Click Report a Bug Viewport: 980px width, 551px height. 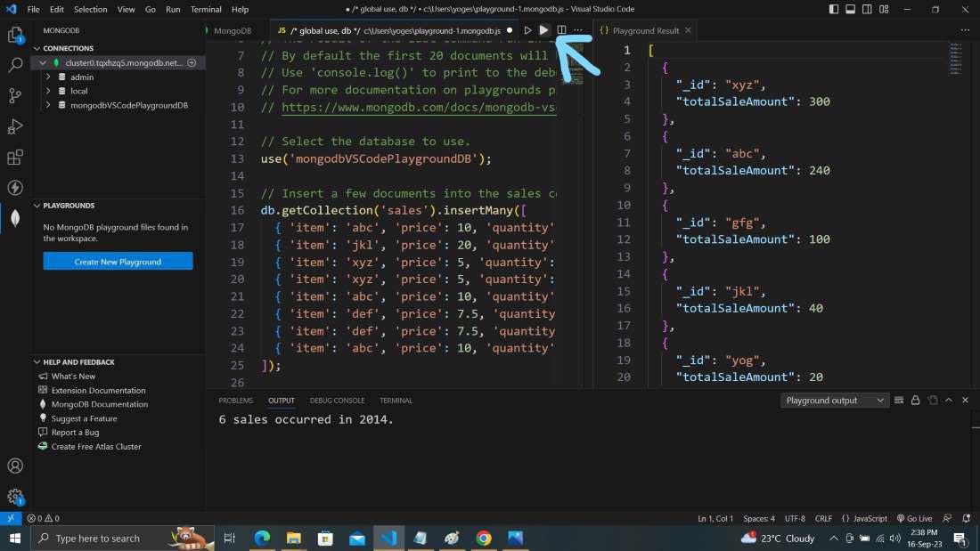click(75, 432)
